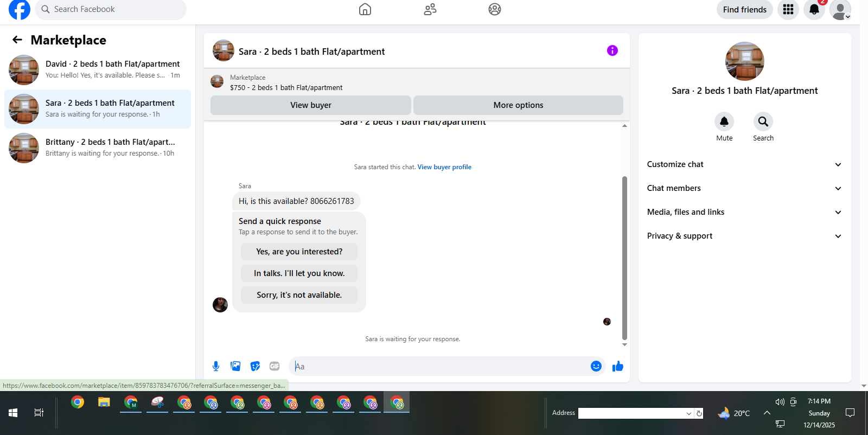868x435 pixels.
Task: Select Sara's apartment conversation in list
Action: [x=98, y=109]
